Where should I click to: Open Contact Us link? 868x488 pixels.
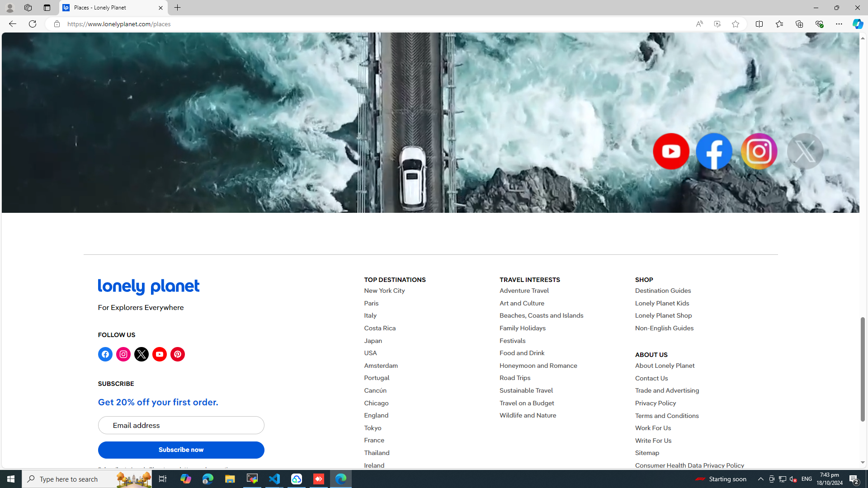(651, 378)
